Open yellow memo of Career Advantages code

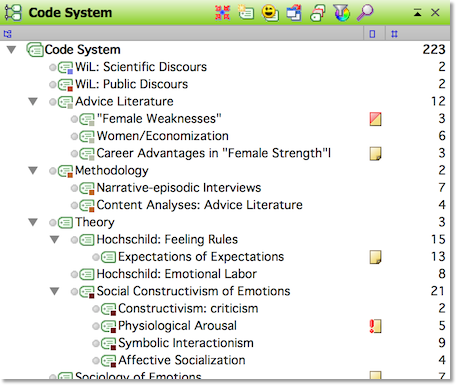[x=376, y=154]
